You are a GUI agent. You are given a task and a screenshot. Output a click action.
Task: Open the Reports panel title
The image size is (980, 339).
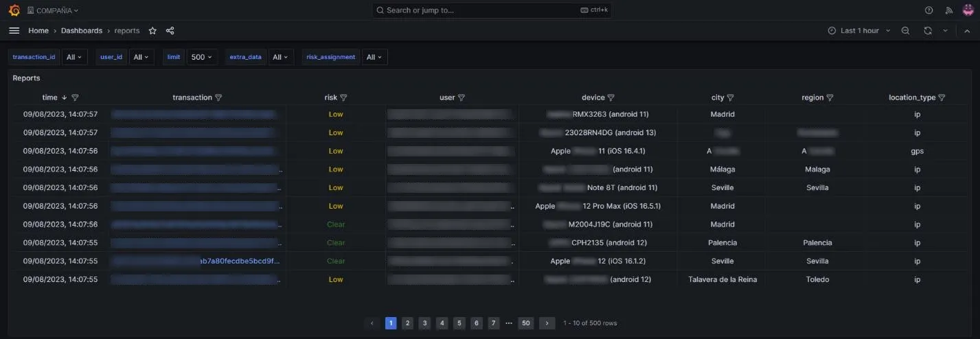(x=26, y=78)
